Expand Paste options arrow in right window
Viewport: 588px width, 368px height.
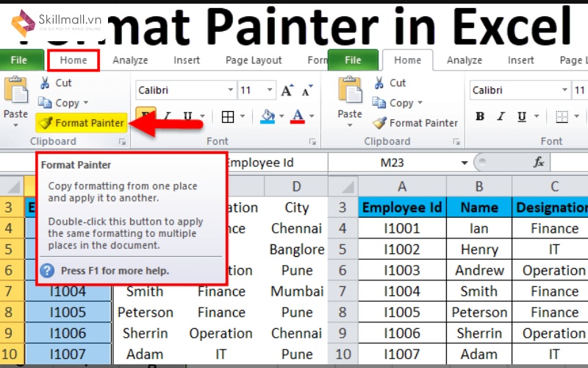coord(350,125)
